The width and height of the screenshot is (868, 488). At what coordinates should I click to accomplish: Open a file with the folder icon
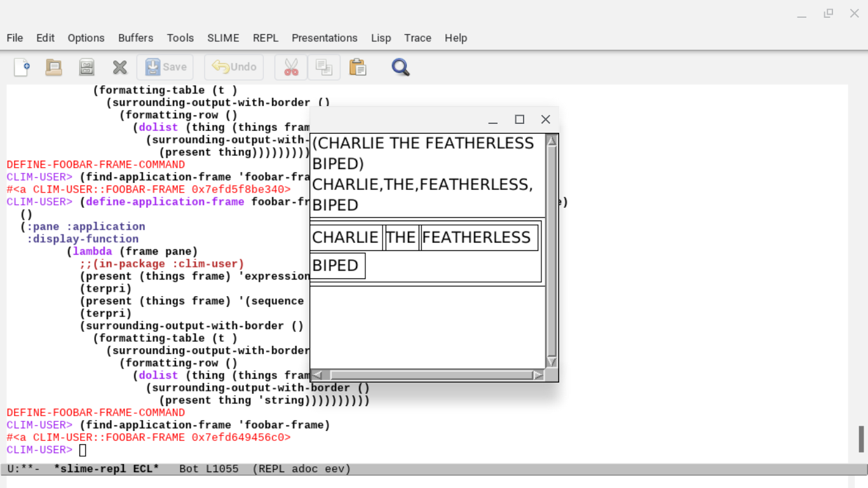(x=54, y=67)
